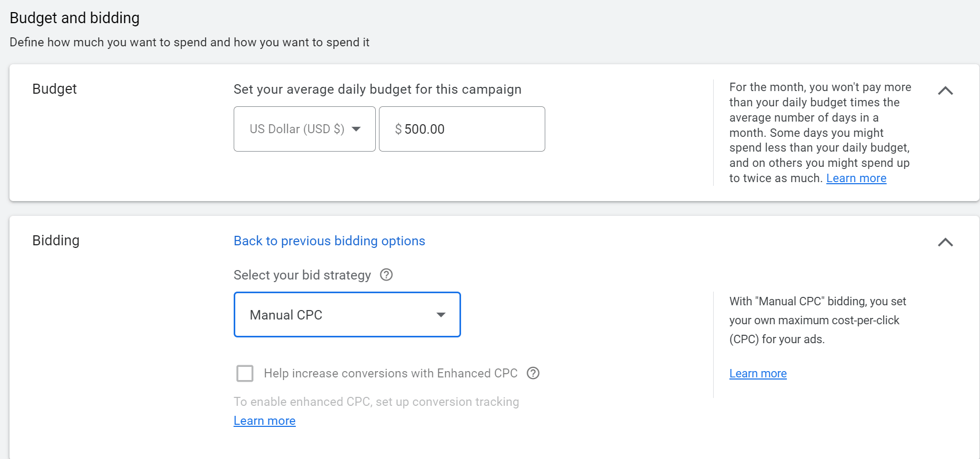Click the currency dropdown arrow
The image size is (980, 459).
356,129
